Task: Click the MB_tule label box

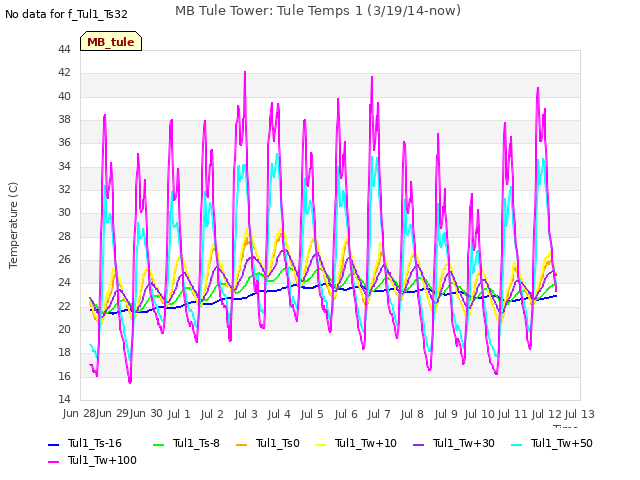Action: (111, 41)
